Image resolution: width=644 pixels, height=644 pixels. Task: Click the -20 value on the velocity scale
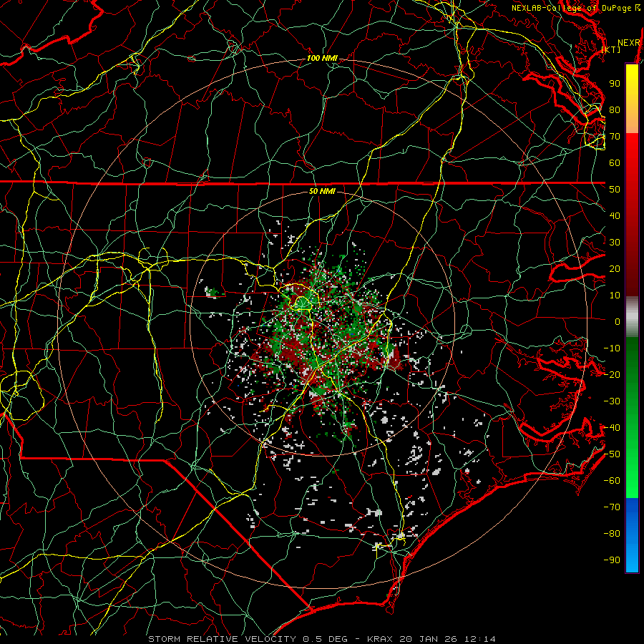[612, 375]
